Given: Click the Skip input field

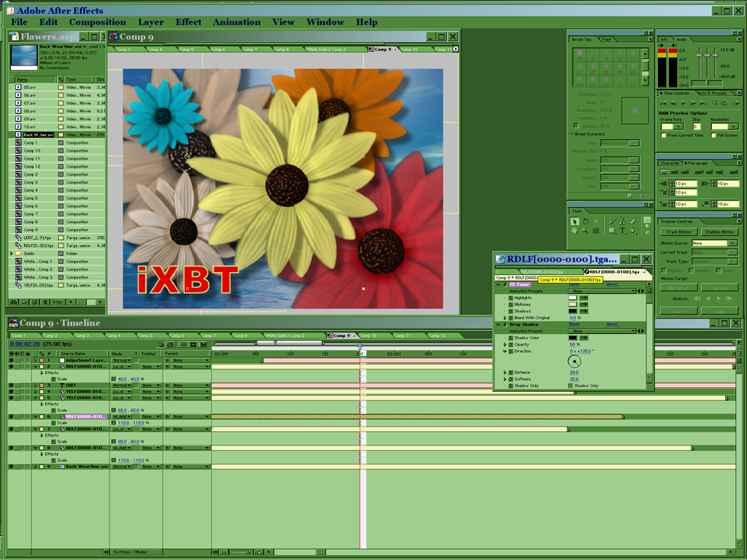Looking at the screenshot, I should [x=697, y=126].
